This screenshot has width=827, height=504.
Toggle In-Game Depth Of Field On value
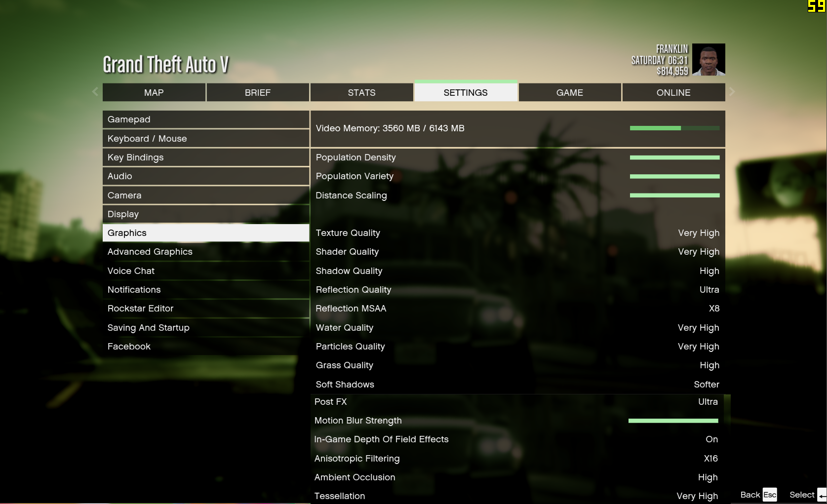pyautogui.click(x=712, y=439)
